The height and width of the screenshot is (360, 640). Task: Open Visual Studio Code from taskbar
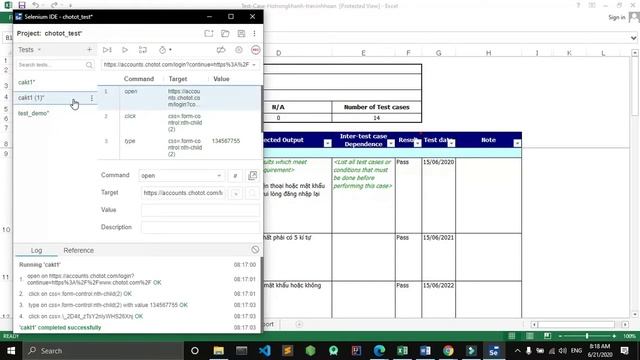click(x=264, y=351)
